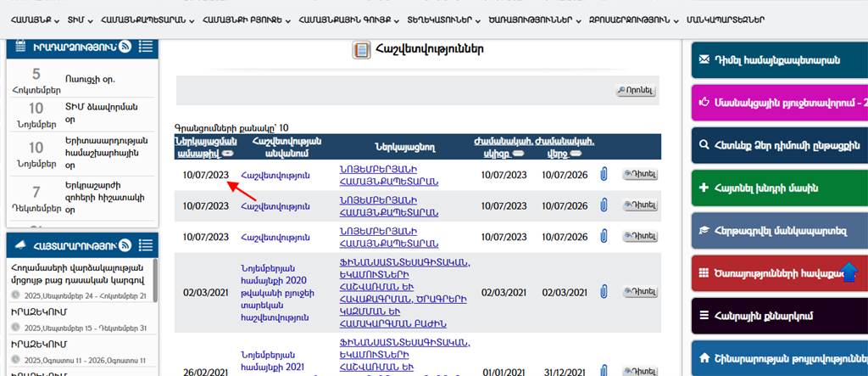The width and height of the screenshot is (868, 376).
Task: Open list view icon in Հայտարարություններ header
Action: pyautogui.click(x=145, y=244)
